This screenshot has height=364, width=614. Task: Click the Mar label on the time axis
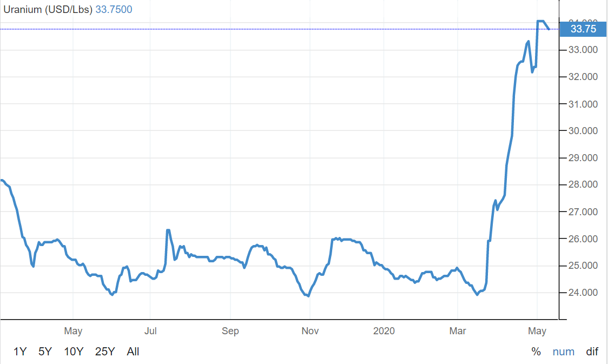click(457, 330)
